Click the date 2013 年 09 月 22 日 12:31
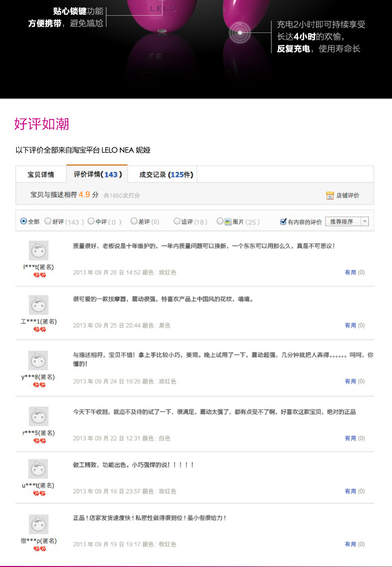This screenshot has width=392, height=567. tap(107, 438)
